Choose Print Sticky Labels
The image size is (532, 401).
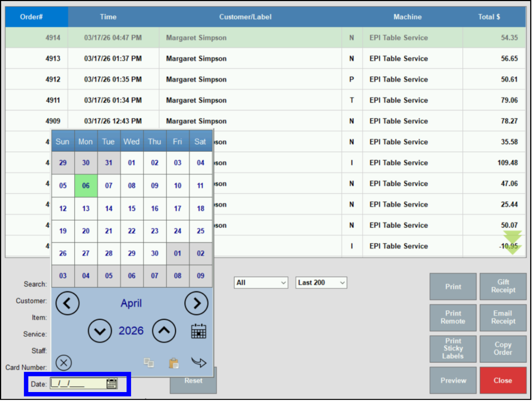tap(453, 348)
